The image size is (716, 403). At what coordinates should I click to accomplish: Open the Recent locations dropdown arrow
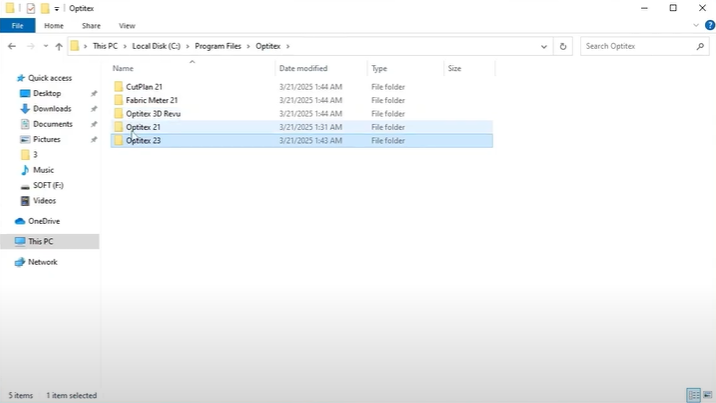click(x=46, y=46)
